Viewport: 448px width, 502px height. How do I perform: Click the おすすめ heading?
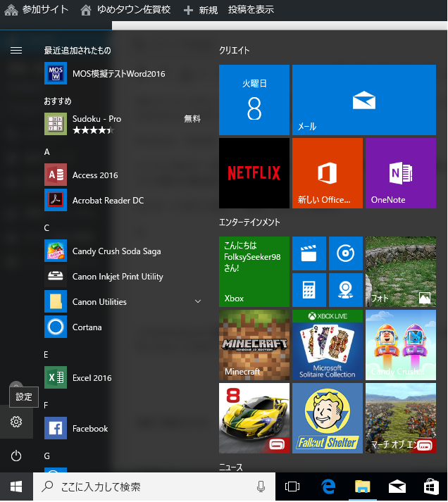pos(58,101)
